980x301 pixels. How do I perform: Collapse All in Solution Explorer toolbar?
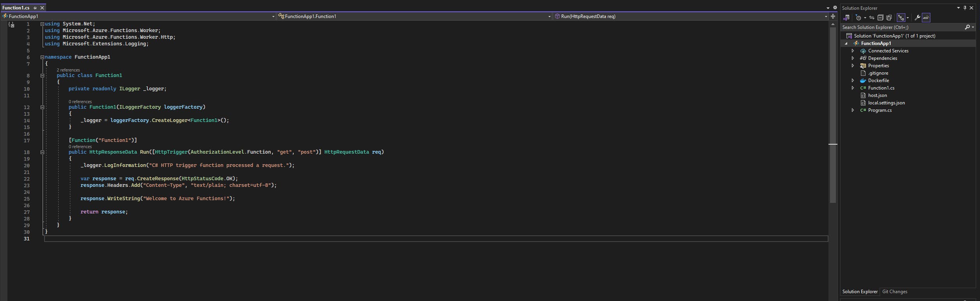pos(880,18)
